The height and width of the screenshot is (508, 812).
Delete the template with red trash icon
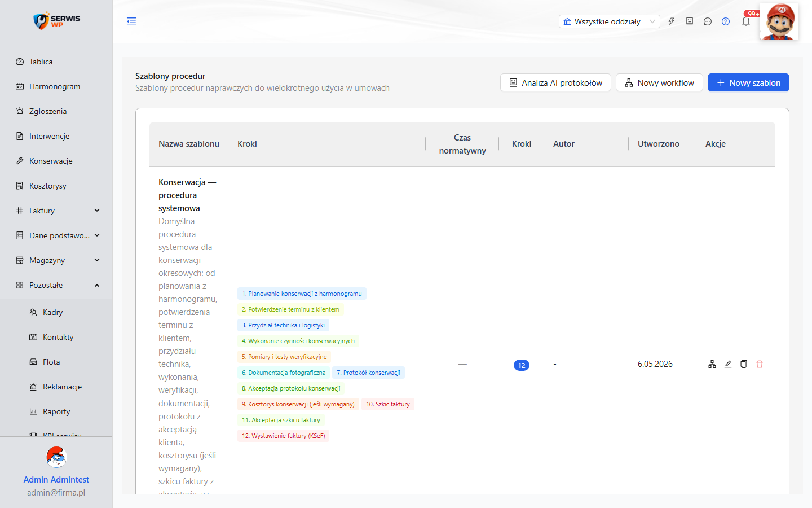760,364
